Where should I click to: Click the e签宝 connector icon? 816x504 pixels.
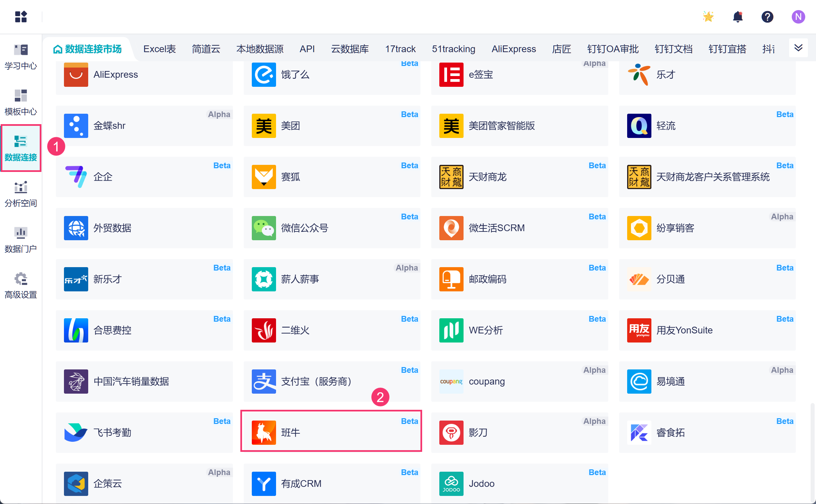click(451, 74)
